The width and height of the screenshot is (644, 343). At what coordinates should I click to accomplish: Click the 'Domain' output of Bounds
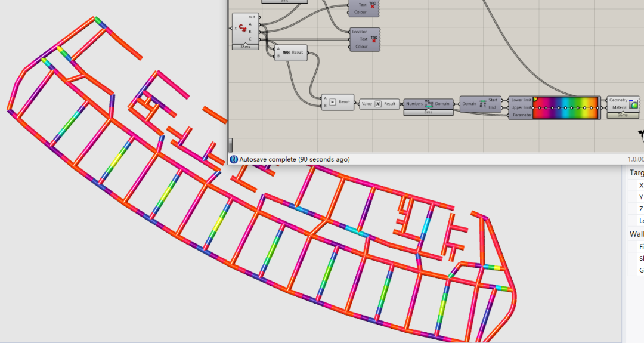point(442,104)
